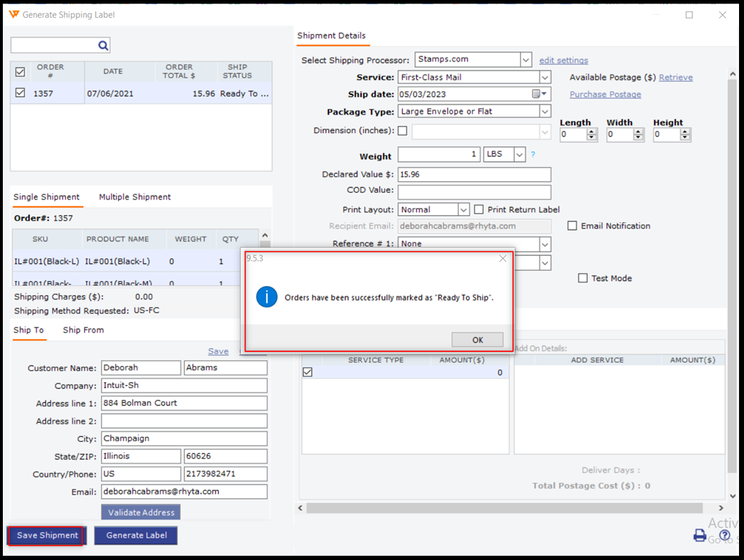The width and height of the screenshot is (744, 560).
Task: Increase the Length value with up arrow
Action: [x=591, y=131]
